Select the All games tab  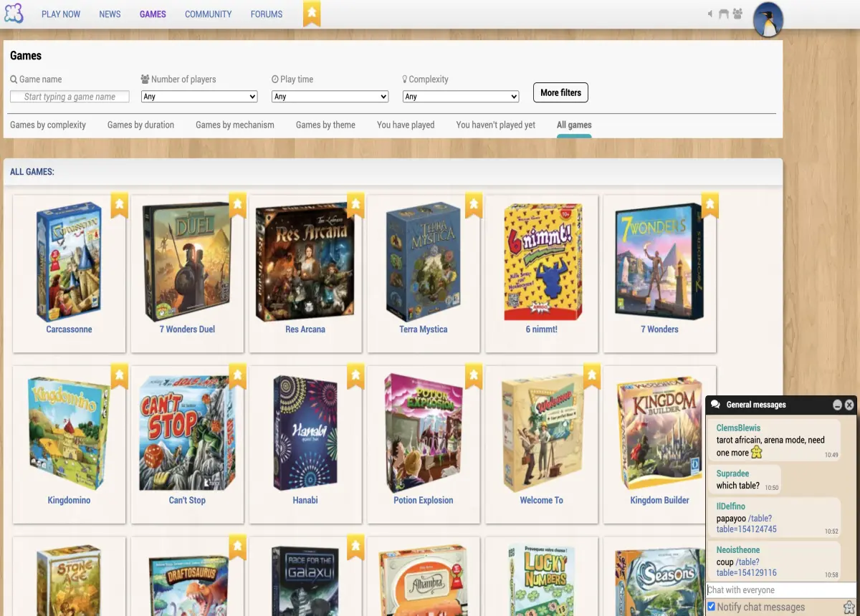[574, 125]
